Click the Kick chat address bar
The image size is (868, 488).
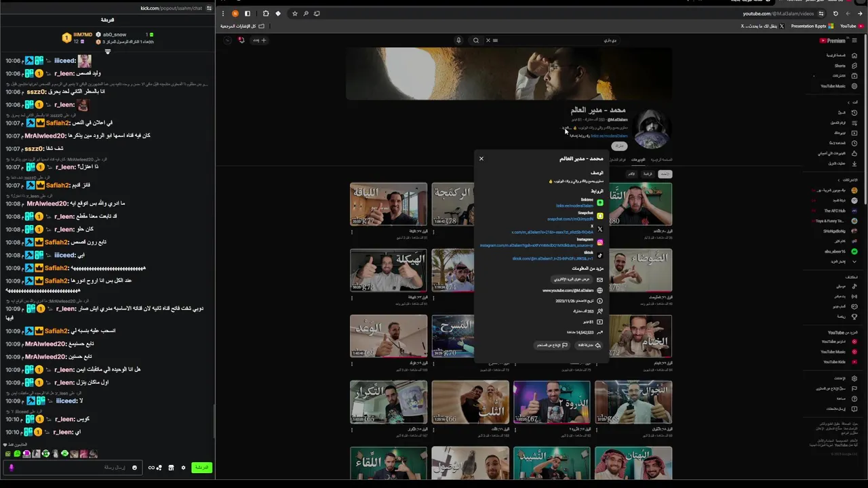(x=171, y=8)
